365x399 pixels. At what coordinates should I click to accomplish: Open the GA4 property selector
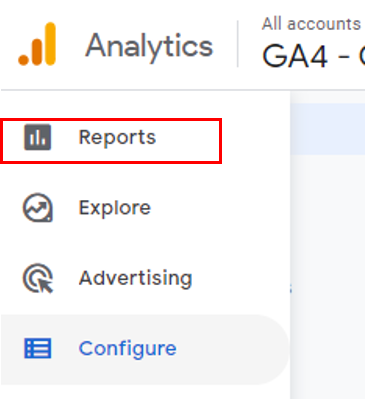pos(313,56)
